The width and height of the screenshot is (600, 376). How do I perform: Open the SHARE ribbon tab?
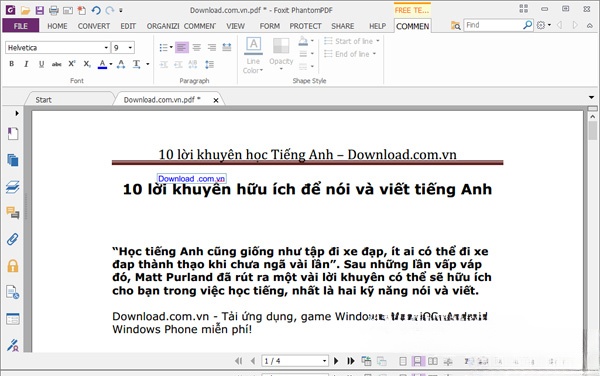click(x=342, y=26)
